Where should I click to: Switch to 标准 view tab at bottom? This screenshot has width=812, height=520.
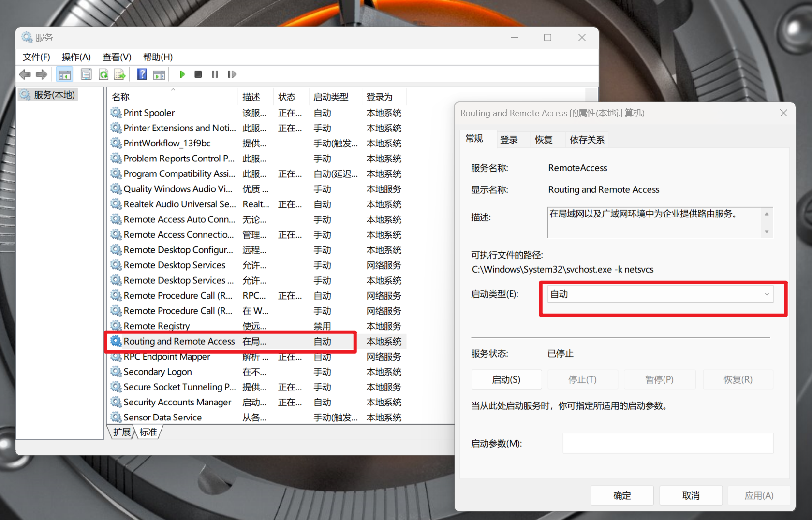click(148, 432)
